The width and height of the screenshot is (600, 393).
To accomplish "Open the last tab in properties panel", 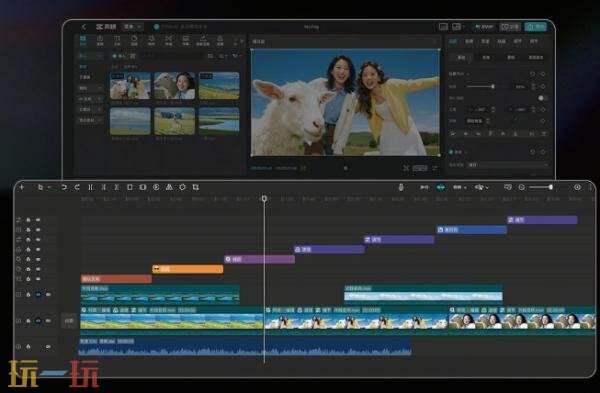I will pos(534,41).
